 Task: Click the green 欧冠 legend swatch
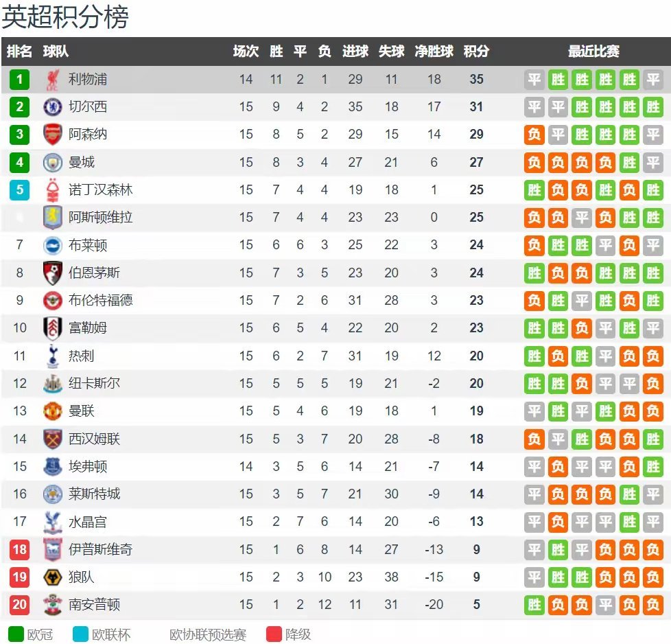[15, 634]
